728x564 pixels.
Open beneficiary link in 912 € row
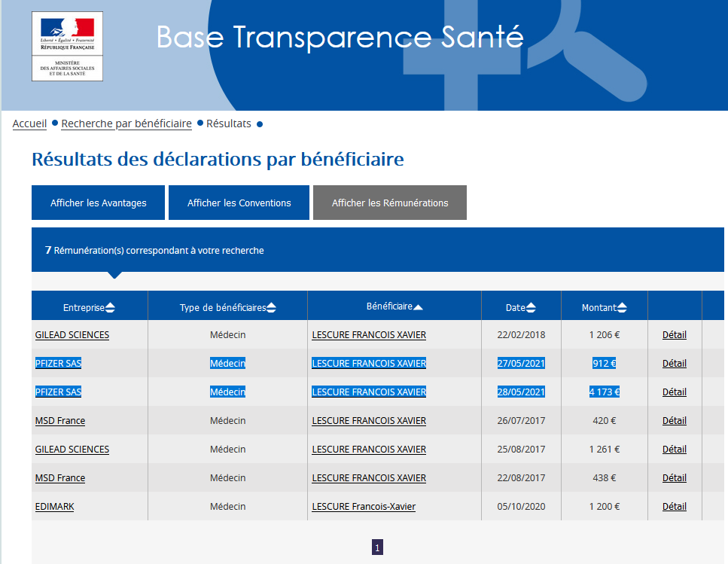[369, 364]
